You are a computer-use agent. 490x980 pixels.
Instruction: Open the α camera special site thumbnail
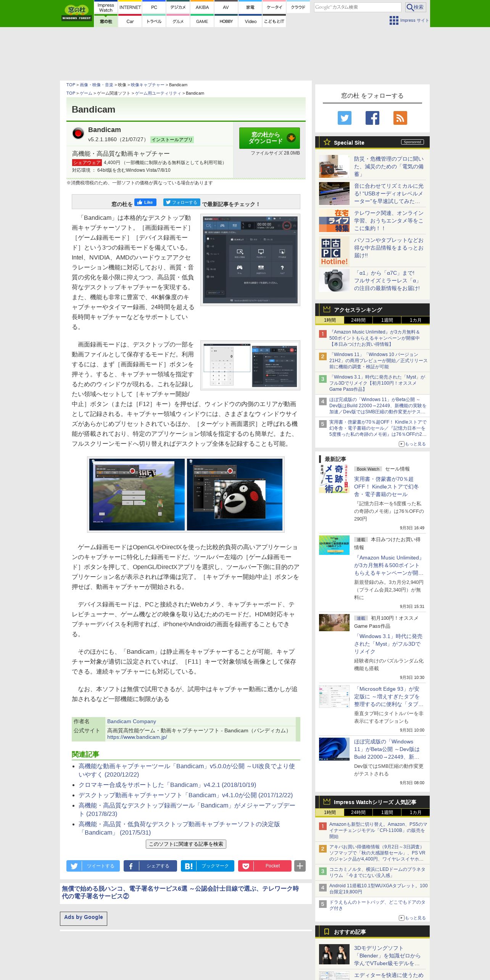click(x=334, y=280)
